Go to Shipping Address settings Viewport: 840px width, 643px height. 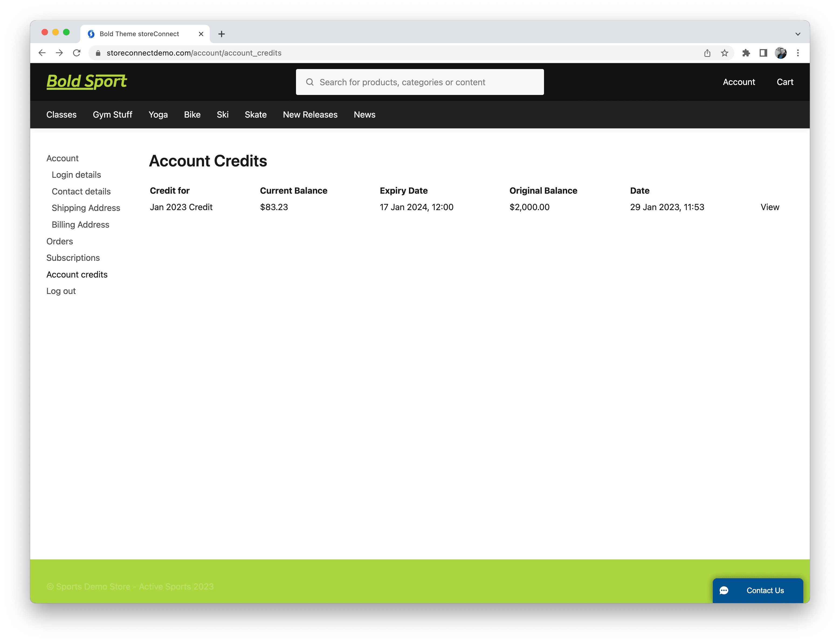[x=86, y=208]
